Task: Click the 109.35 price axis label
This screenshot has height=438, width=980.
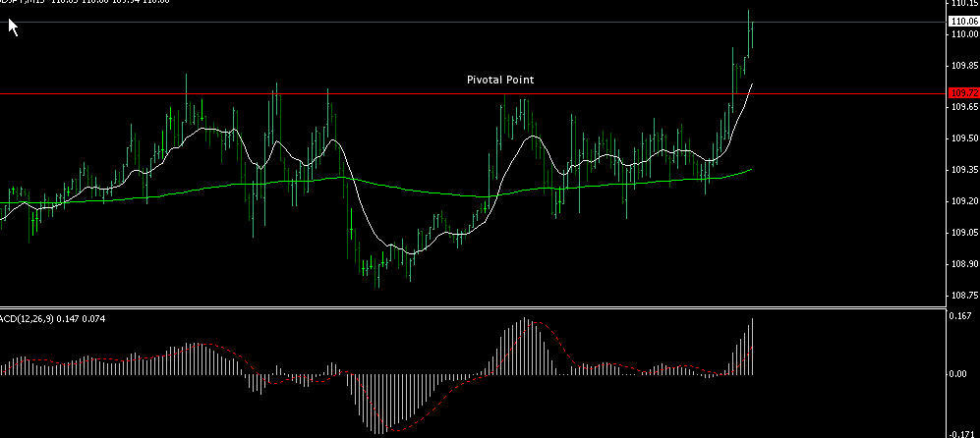Action: [963, 169]
